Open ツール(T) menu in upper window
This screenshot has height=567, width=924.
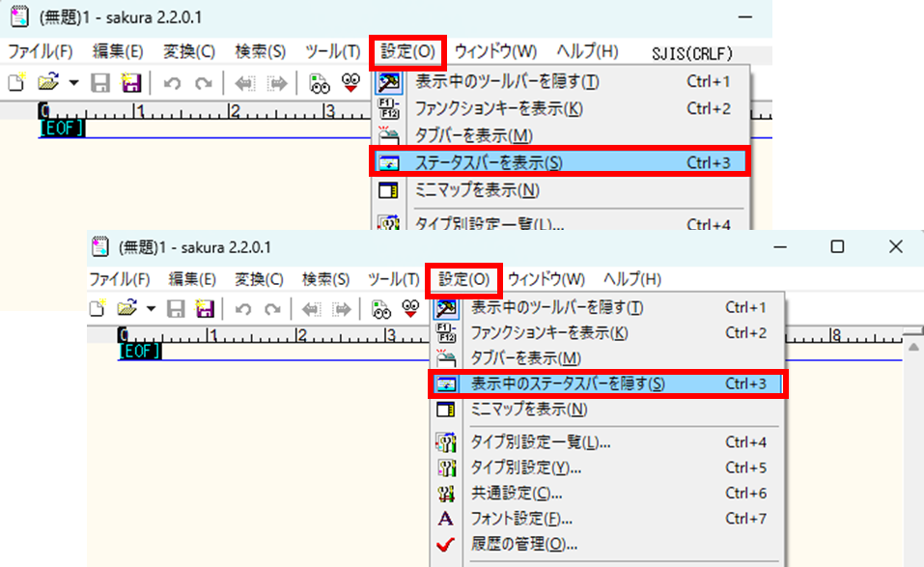pos(332,52)
